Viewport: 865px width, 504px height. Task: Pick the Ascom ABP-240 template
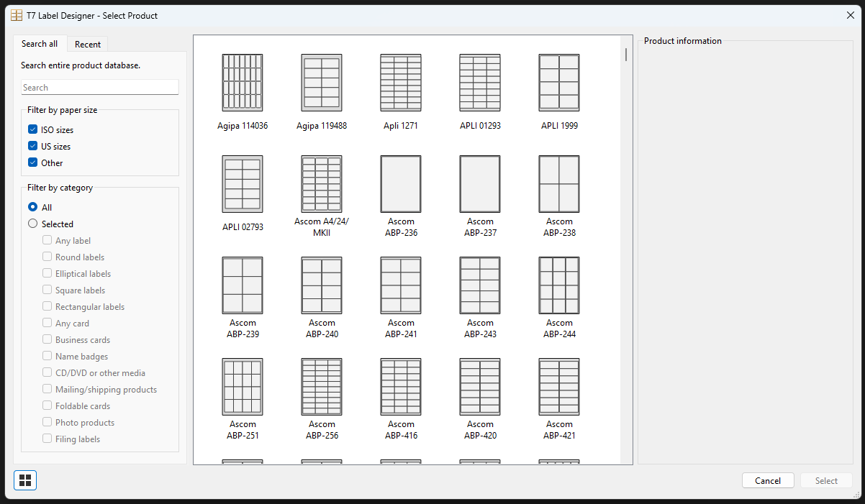click(322, 285)
